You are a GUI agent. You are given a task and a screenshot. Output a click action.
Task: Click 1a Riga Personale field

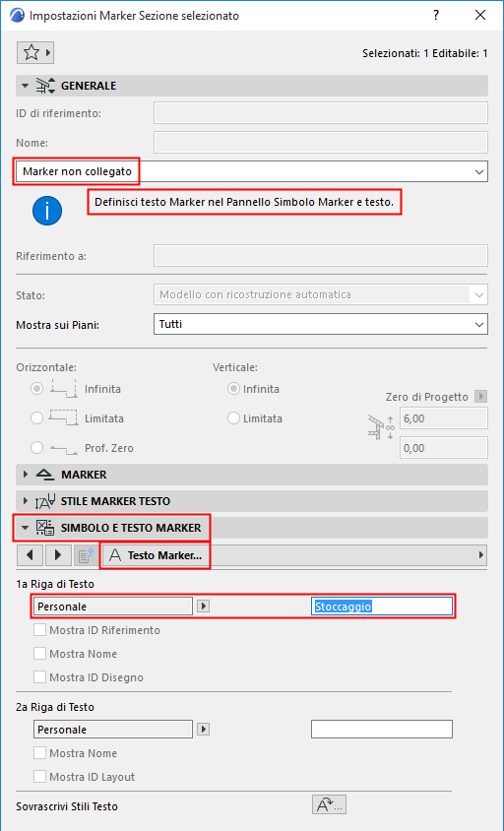click(113, 607)
